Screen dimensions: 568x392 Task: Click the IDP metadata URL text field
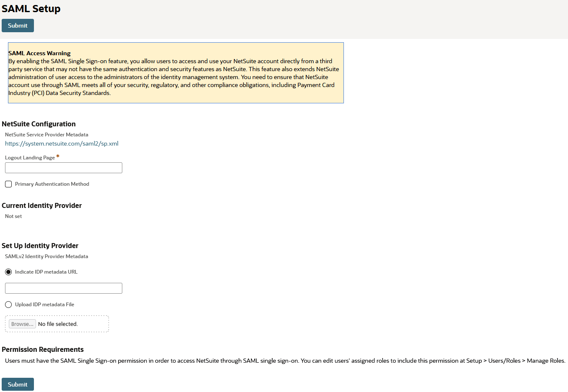[x=64, y=288]
